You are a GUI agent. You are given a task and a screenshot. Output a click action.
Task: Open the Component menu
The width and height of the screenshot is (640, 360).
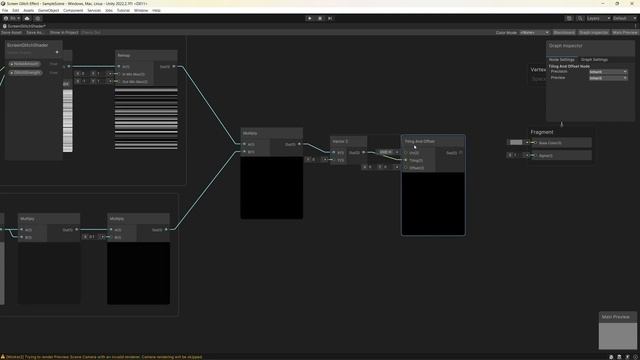[x=73, y=10]
